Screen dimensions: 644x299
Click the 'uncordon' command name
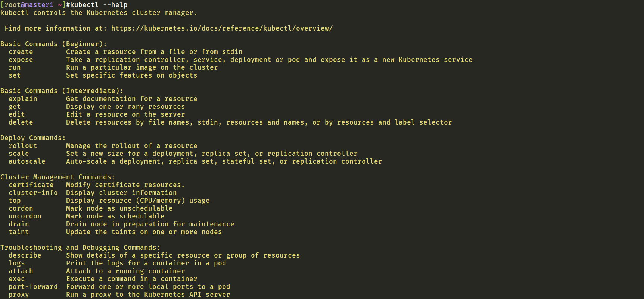25,216
